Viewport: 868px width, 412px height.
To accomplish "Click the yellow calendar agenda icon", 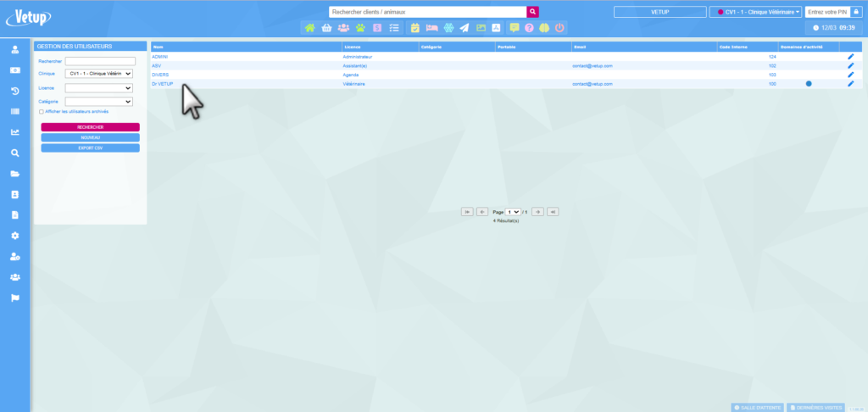I will tap(415, 28).
